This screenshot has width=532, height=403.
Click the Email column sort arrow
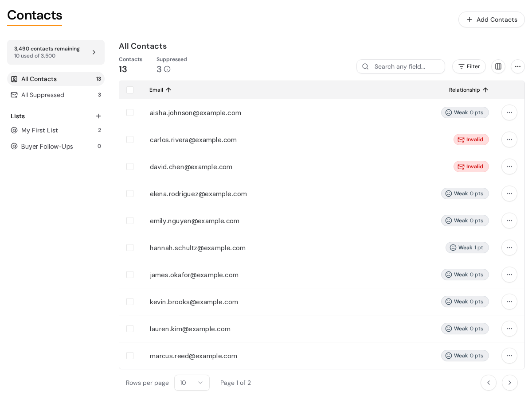click(168, 90)
